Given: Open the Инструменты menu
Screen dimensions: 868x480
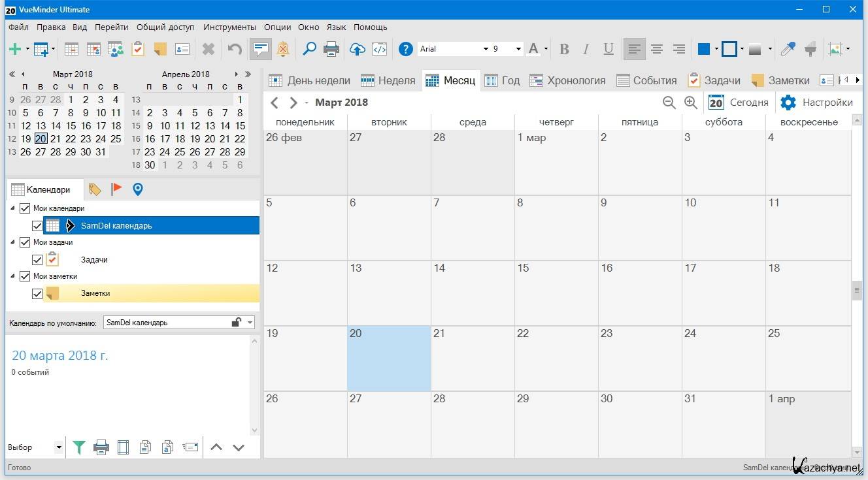Looking at the screenshot, I should pos(229,27).
